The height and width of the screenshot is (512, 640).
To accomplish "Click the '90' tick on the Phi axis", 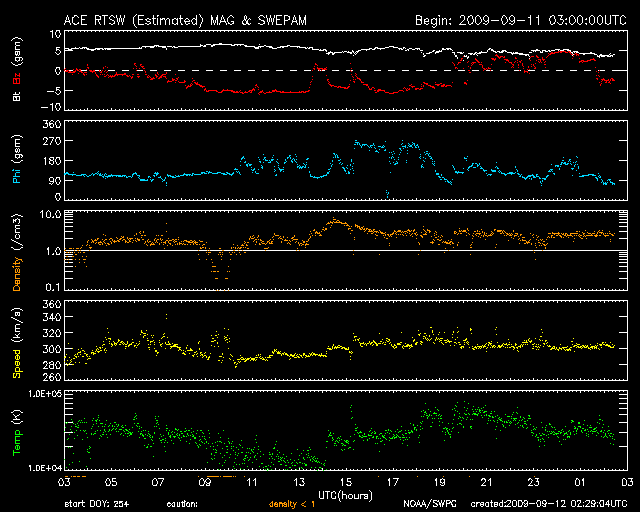I will tap(55, 181).
